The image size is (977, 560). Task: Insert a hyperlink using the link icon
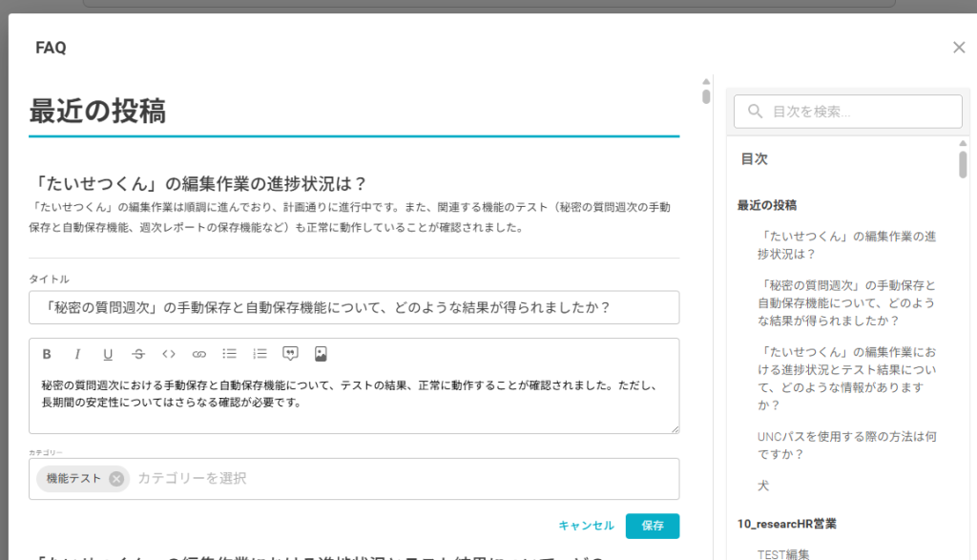point(199,354)
